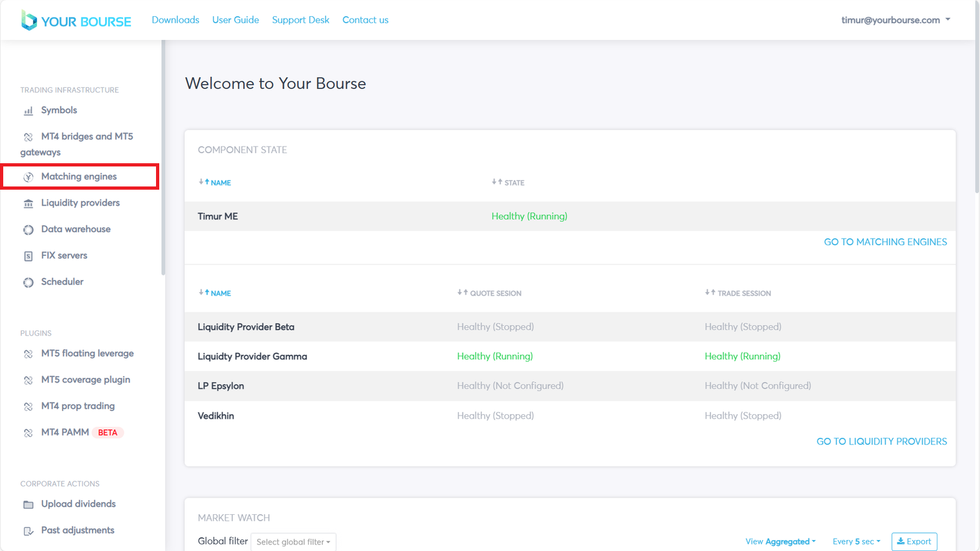Click the Liquidity providers bank icon
The width and height of the screenshot is (980, 551).
28,203
